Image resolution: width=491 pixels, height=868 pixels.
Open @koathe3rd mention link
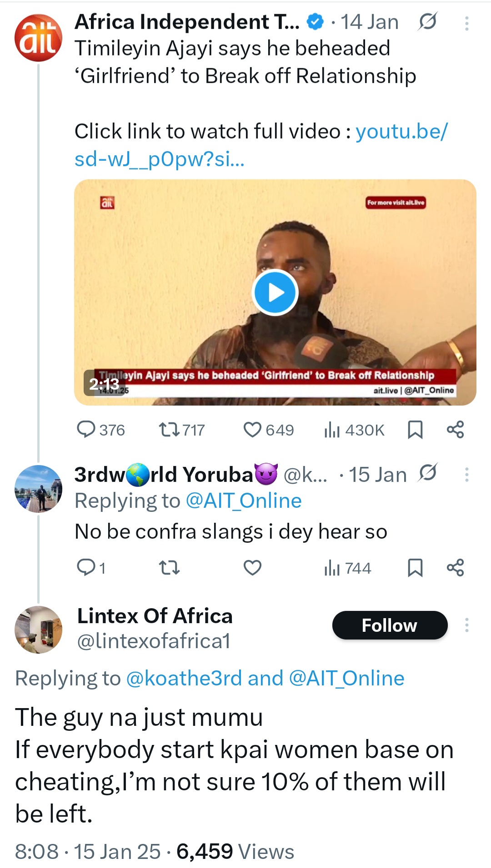[184, 678]
